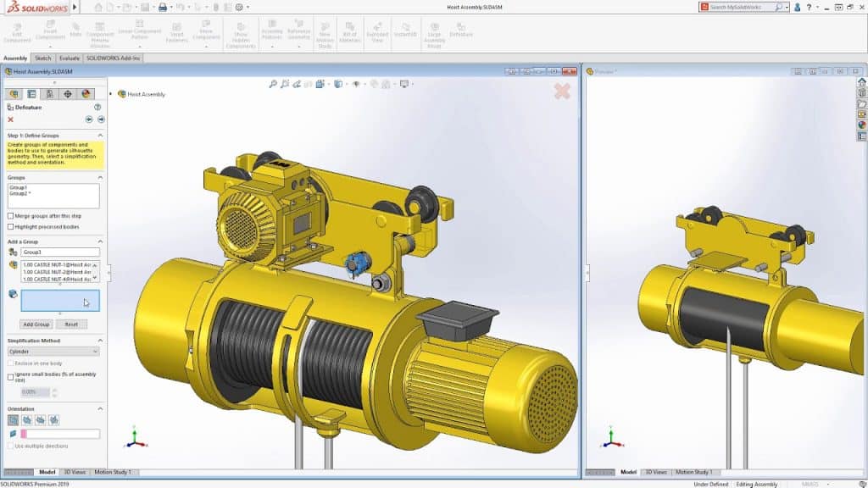This screenshot has width=868, height=488.
Task: Go to next Defeature step arrow
Action: [101, 119]
